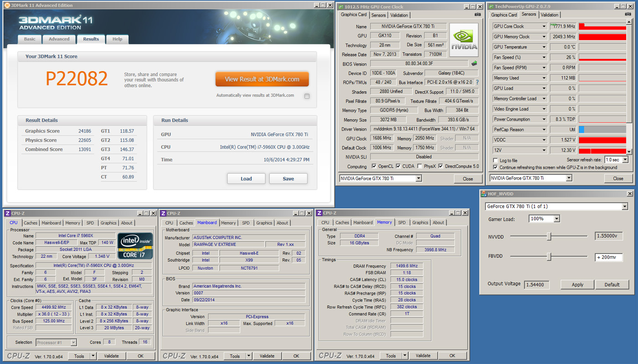Click the NVVDD 1.55000v value field

608,236
